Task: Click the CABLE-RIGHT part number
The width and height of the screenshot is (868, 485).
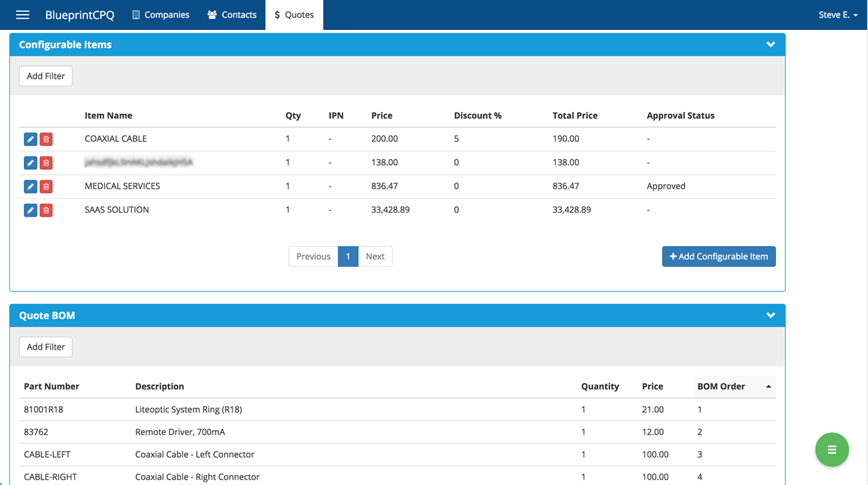Action: pyautogui.click(x=50, y=477)
